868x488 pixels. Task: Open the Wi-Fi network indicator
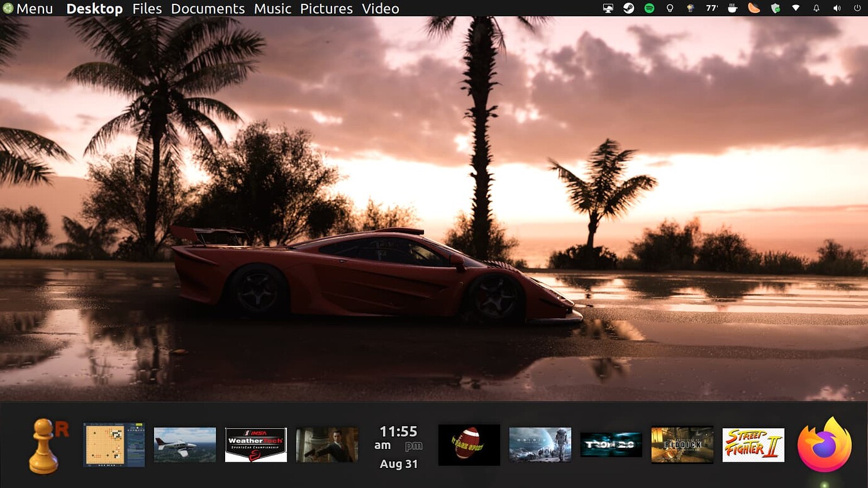click(796, 8)
